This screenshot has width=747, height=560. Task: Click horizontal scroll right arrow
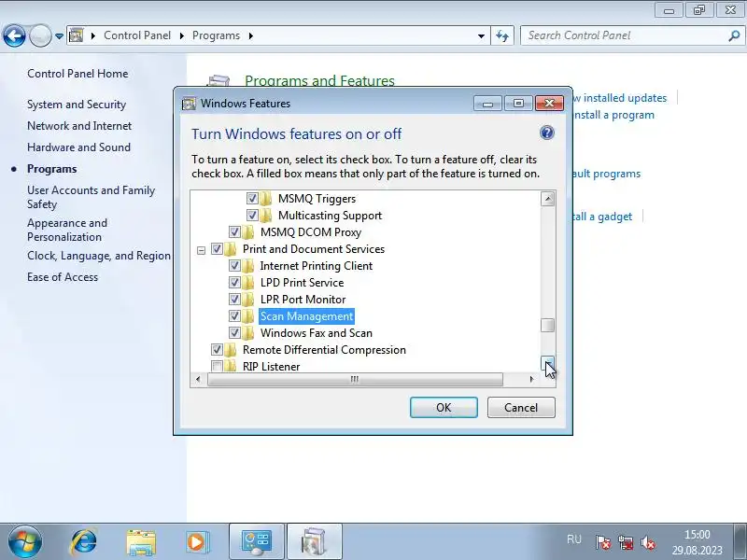531,379
